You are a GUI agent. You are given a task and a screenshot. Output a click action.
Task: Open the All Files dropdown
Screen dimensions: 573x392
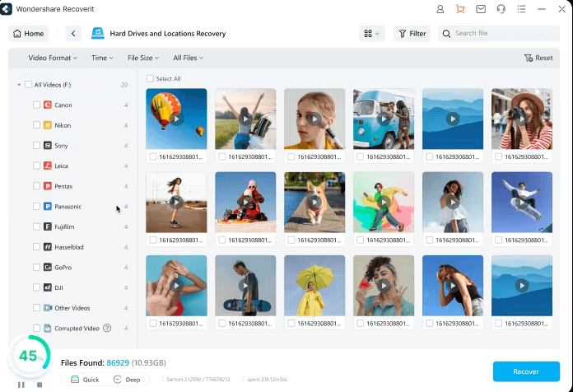click(189, 58)
